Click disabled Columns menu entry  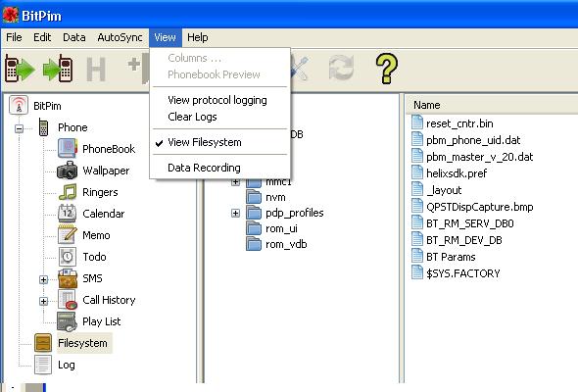tap(220, 58)
